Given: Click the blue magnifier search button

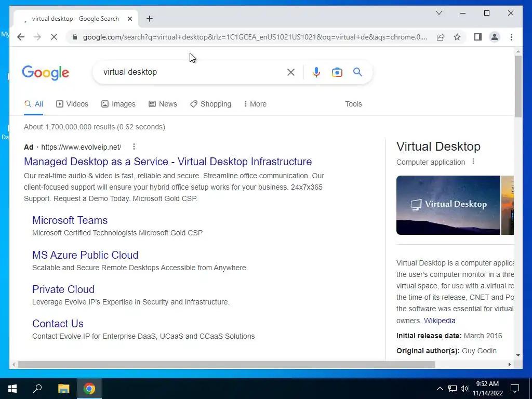Looking at the screenshot, I should point(357,72).
